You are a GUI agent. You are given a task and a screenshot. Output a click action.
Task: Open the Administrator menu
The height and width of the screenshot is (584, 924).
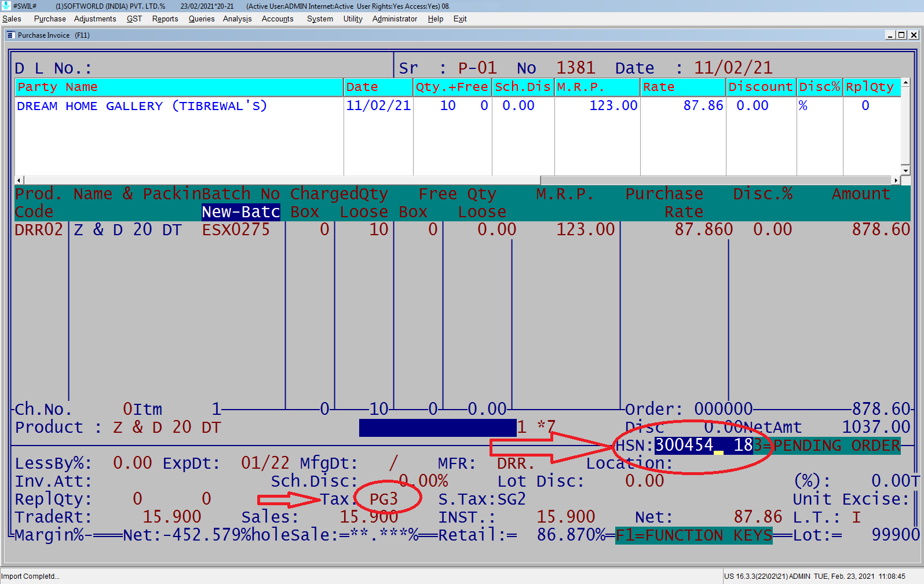pos(395,19)
